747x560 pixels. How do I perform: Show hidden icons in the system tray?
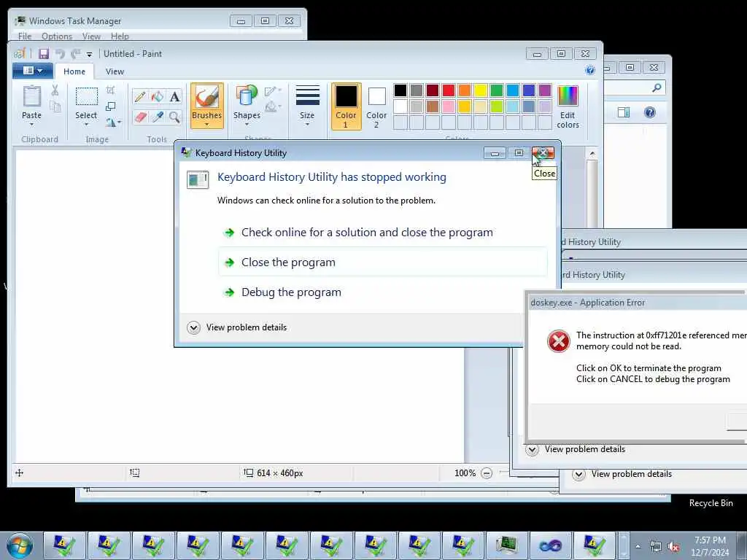pos(638,547)
